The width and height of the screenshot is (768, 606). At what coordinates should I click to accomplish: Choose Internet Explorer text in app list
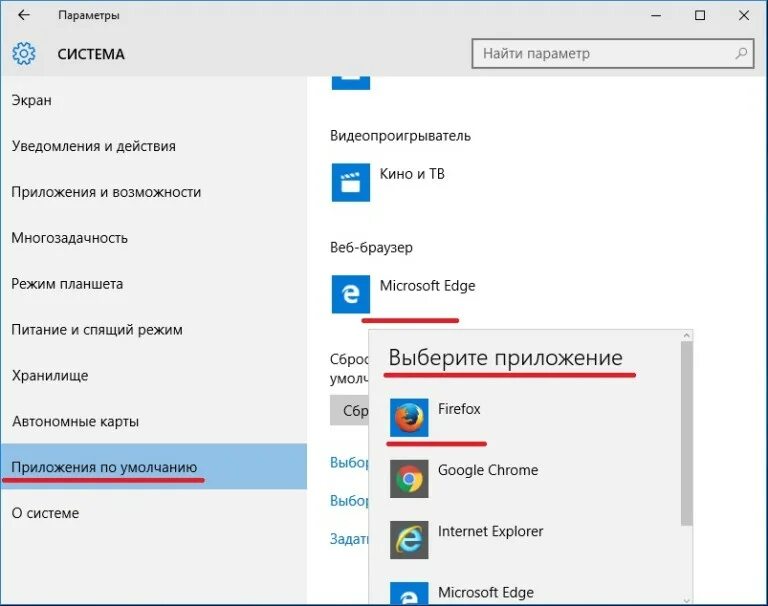[490, 532]
